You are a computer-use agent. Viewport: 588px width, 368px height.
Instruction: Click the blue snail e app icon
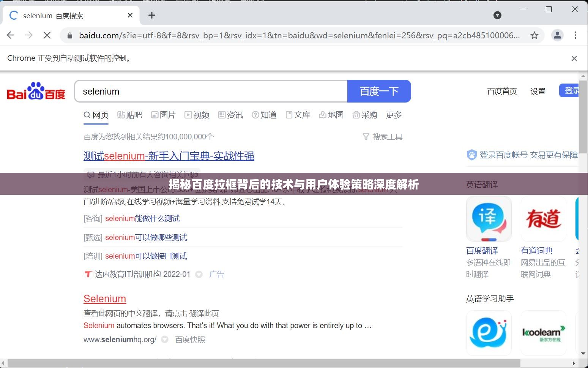click(489, 333)
